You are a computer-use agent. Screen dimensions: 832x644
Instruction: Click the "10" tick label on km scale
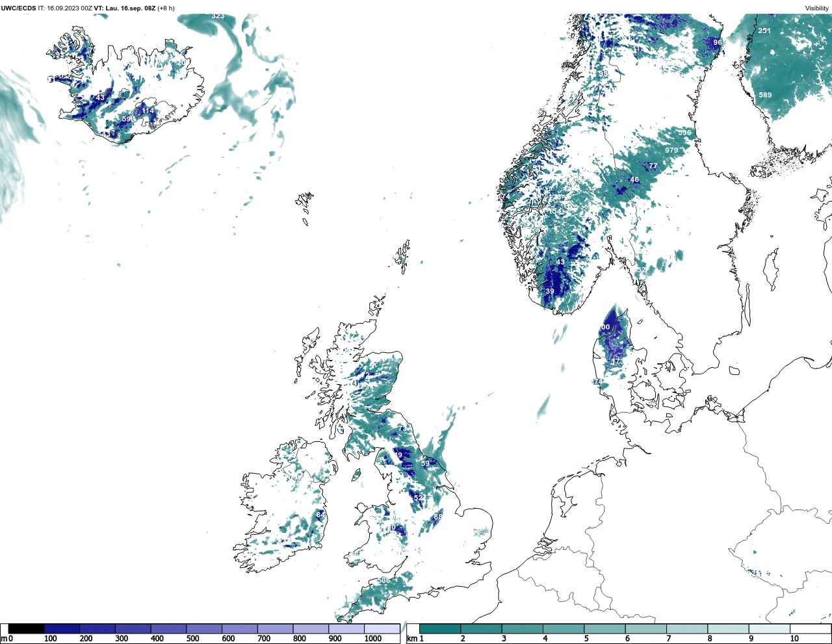tap(794, 639)
